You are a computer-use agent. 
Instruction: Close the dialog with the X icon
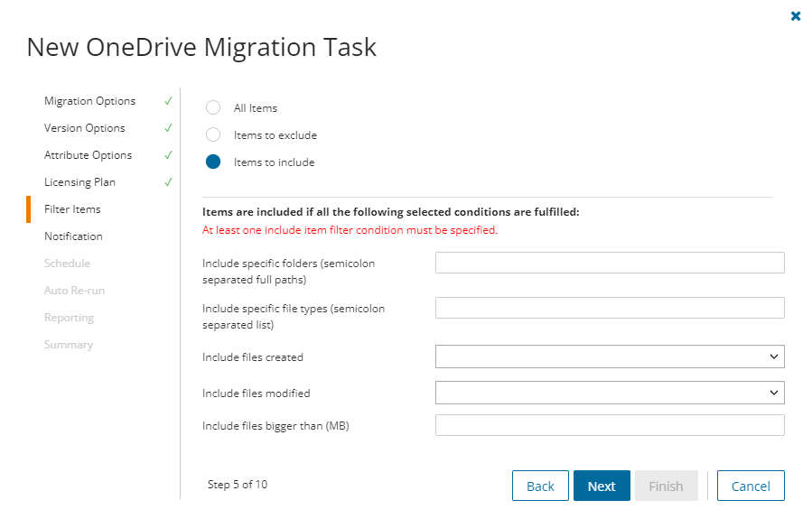tap(796, 15)
